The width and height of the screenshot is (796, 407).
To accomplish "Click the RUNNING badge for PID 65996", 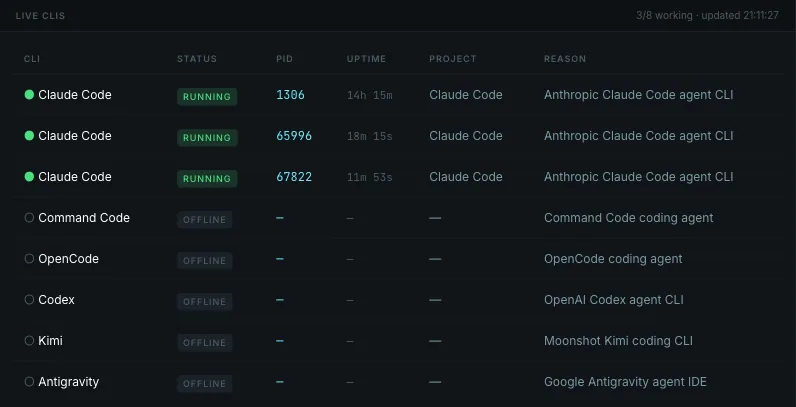I will (x=207, y=138).
